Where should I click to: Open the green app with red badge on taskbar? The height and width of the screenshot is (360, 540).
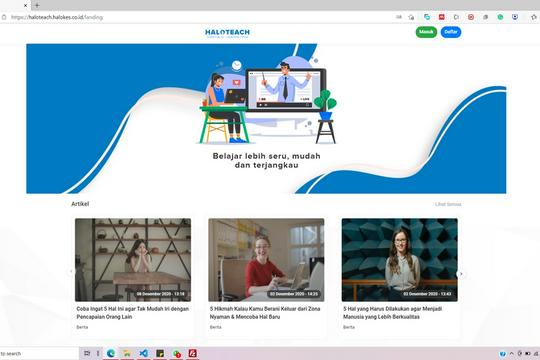(x=177, y=353)
